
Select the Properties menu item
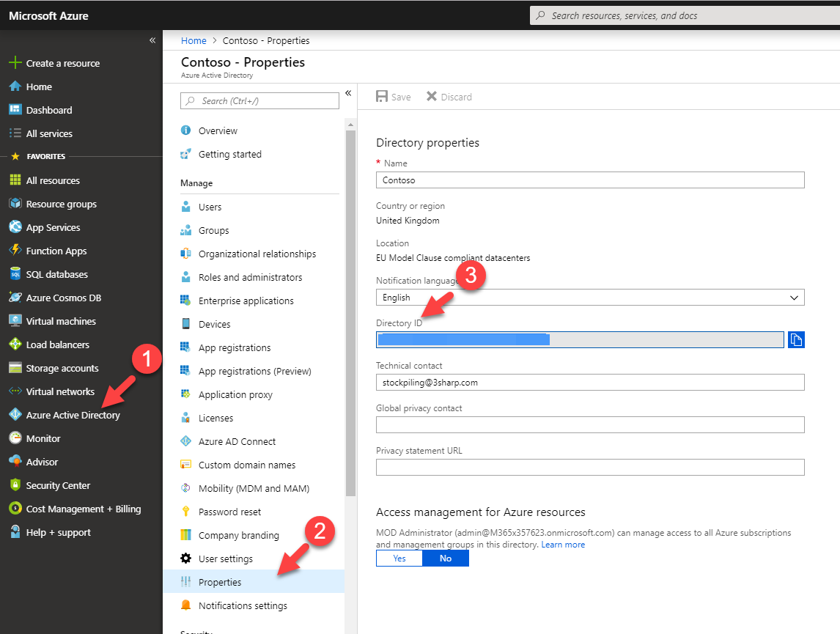254,582
